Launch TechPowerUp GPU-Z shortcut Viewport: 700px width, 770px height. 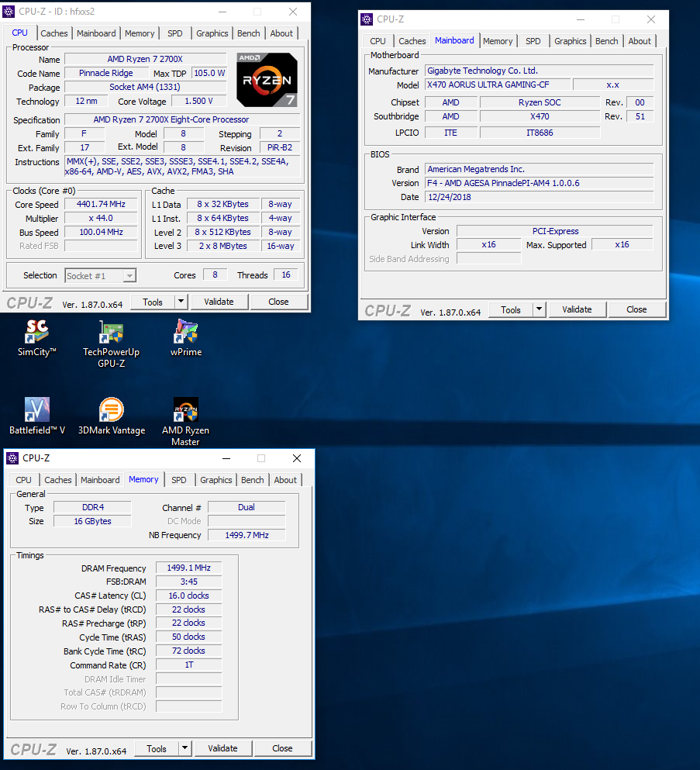coord(112,344)
